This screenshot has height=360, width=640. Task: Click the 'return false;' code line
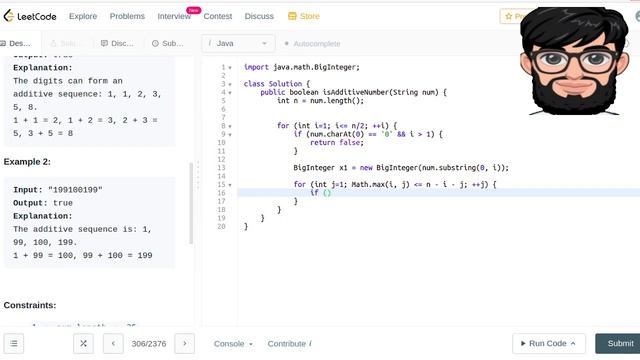pyautogui.click(x=337, y=142)
